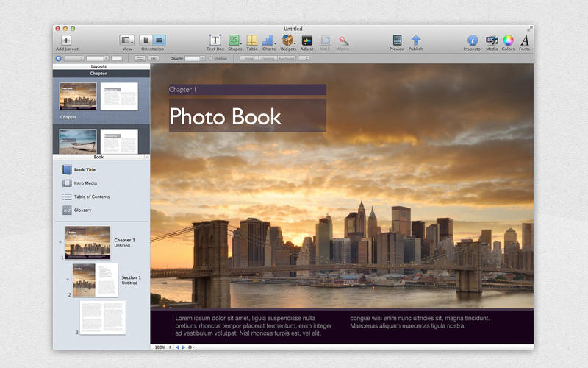Image resolution: width=588 pixels, height=368 pixels.
Task: Open the View menu button
Action: 127,40
